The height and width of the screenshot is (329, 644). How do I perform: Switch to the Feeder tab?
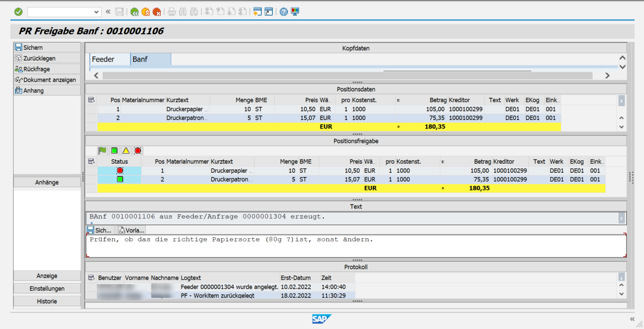coord(103,59)
